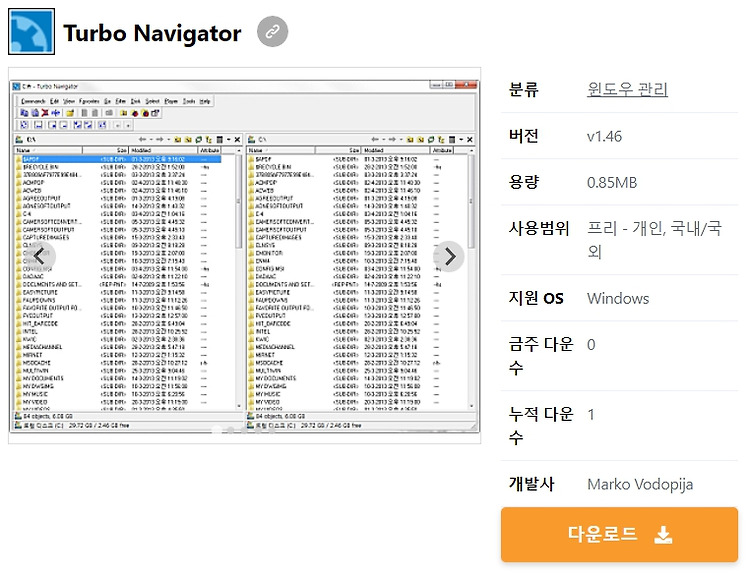This screenshot has width=750, height=575.
Task: Click the 분류 row label
Action: pos(524,89)
